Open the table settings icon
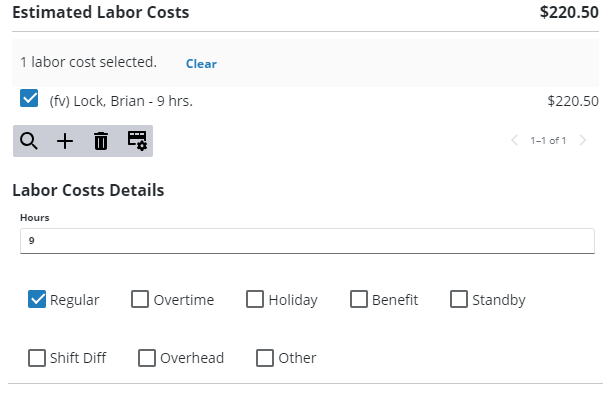 (x=137, y=141)
